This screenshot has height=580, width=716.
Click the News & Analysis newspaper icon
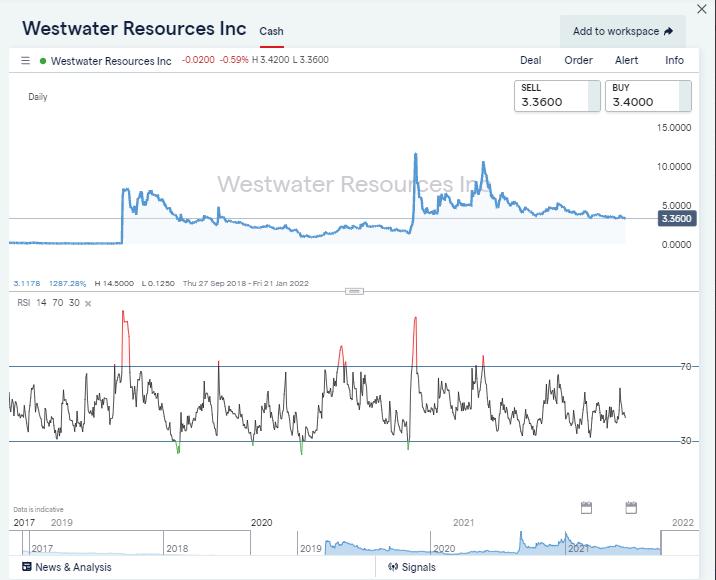(27, 567)
